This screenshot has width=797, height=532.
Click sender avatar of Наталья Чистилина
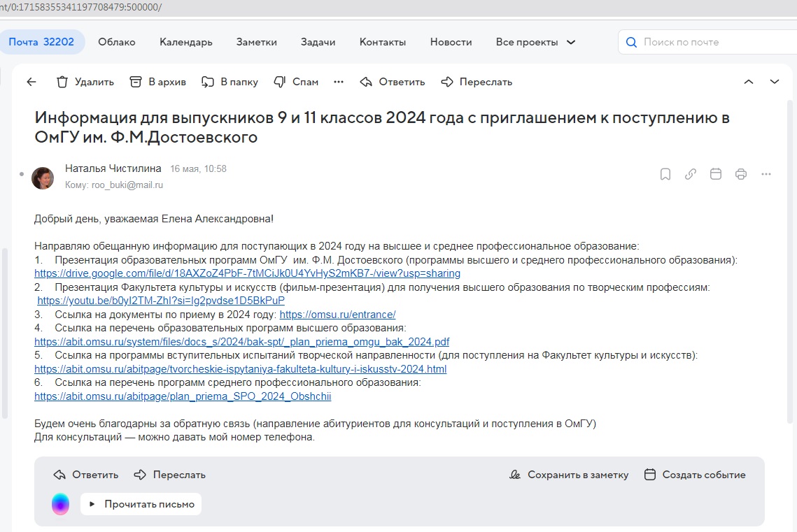[43, 178]
